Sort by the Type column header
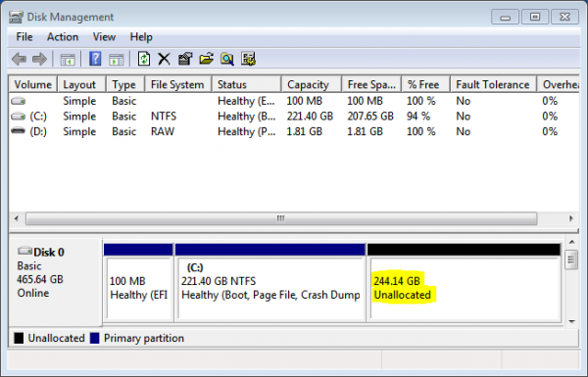Viewport: 588px width, 377px height. point(125,84)
